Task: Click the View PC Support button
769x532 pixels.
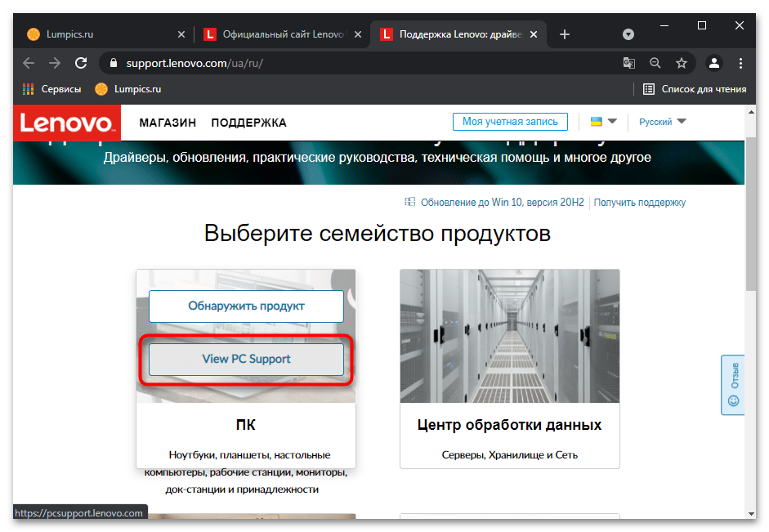Action: (246, 360)
